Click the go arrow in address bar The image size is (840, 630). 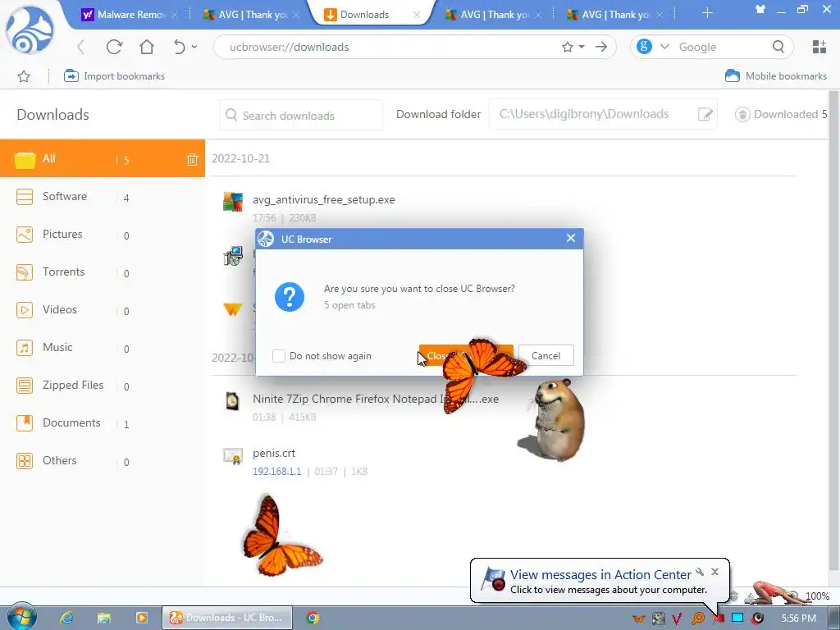[x=601, y=47]
